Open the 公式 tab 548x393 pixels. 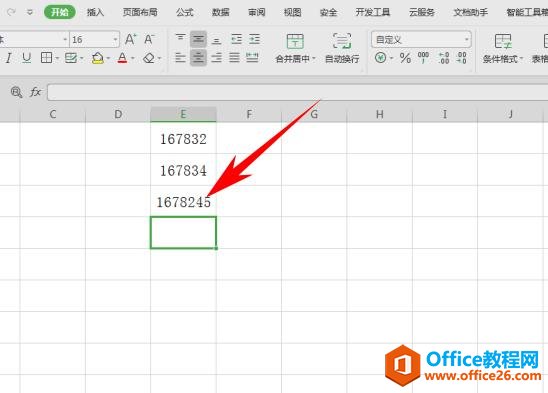pyautogui.click(x=185, y=12)
